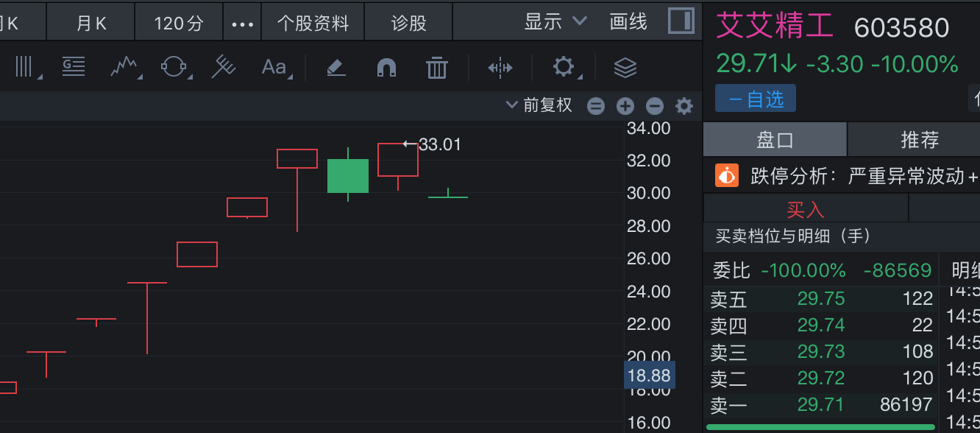The height and width of the screenshot is (433, 980).
Task: Open the 前复权 adjustment dropdown
Action: point(539,105)
